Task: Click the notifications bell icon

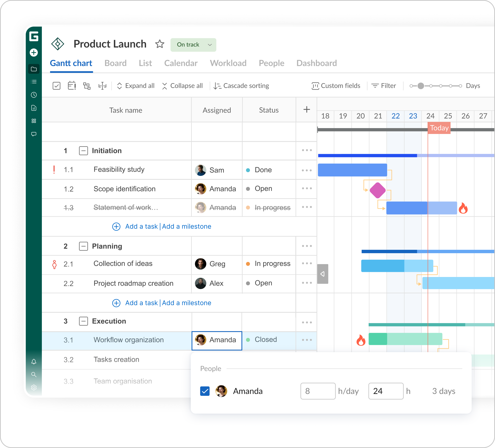Action: [x=34, y=362]
